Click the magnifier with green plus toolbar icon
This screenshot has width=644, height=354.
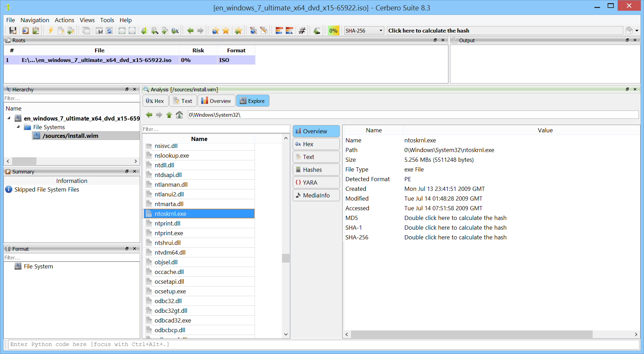pyautogui.click(x=155, y=30)
